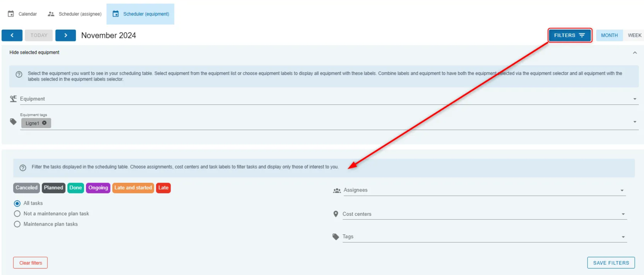Switch to WEEK view
Image resolution: width=644 pixels, height=275 pixels.
point(634,35)
